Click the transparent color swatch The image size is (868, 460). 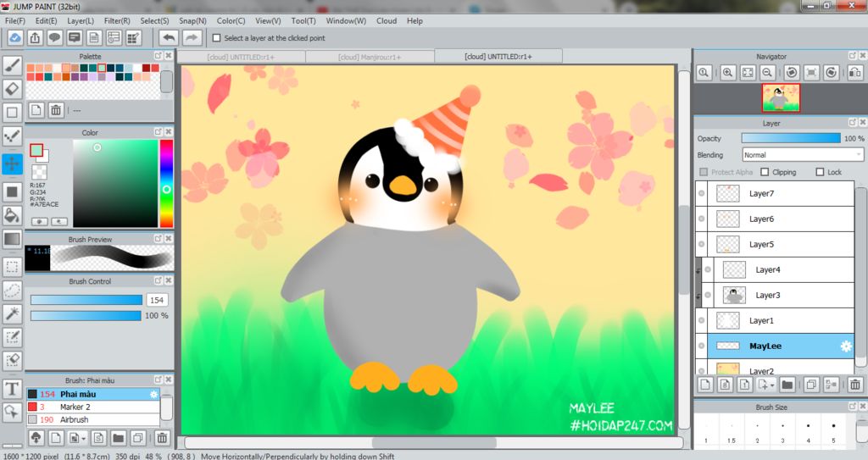click(39, 172)
